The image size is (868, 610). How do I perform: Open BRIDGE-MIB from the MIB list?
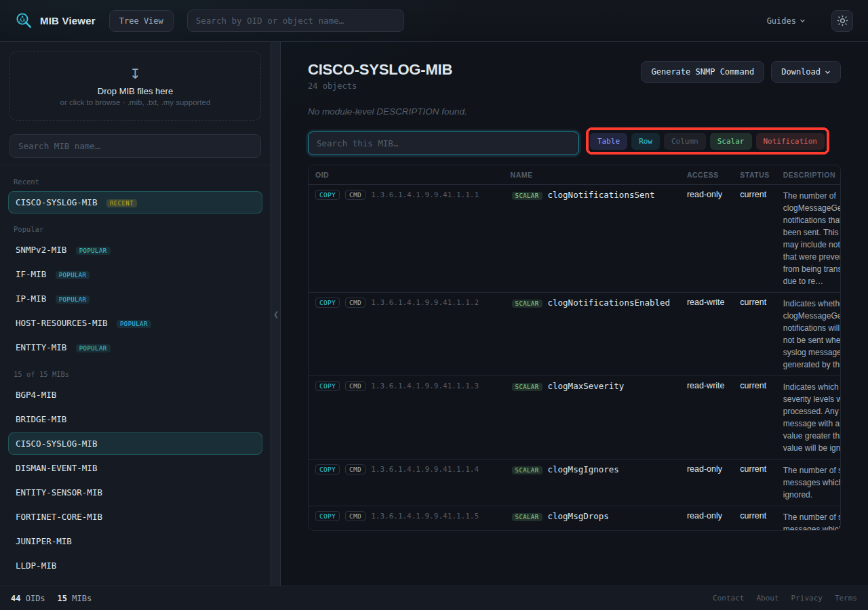pos(135,420)
